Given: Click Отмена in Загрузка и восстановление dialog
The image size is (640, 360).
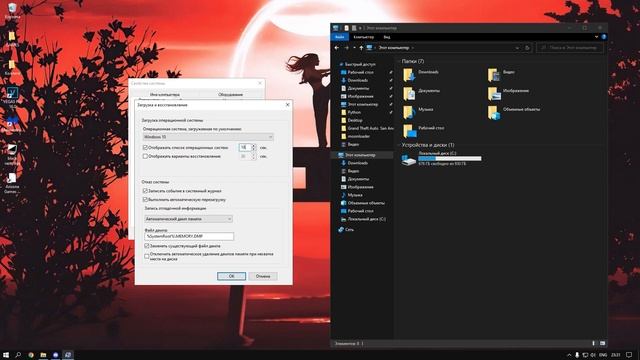Looking at the screenshot, I should (x=263, y=276).
